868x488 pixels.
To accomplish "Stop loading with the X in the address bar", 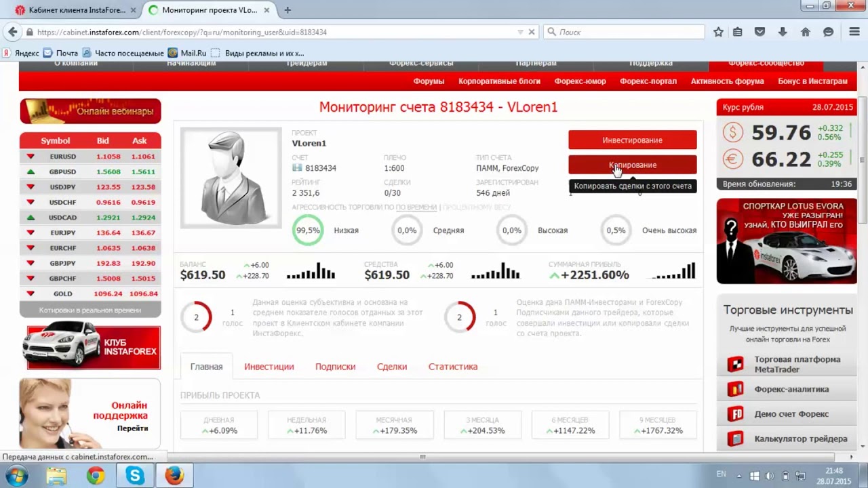I will tap(532, 32).
